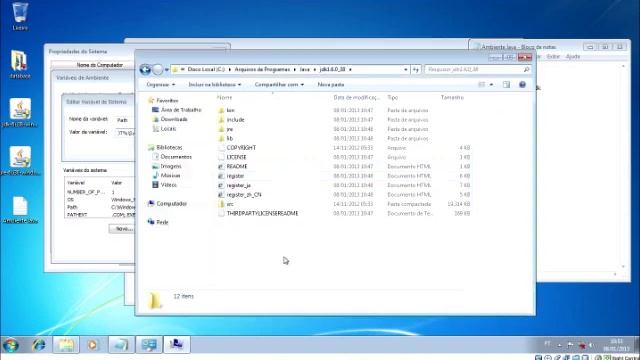Sort by the Tamanho column header
The width and height of the screenshot is (640, 360).
(452, 98)
